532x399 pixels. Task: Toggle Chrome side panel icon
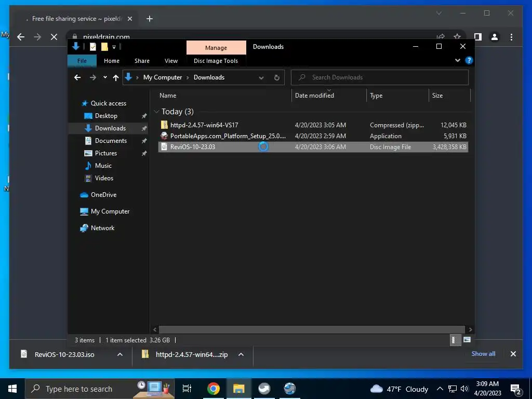[478, 37]
